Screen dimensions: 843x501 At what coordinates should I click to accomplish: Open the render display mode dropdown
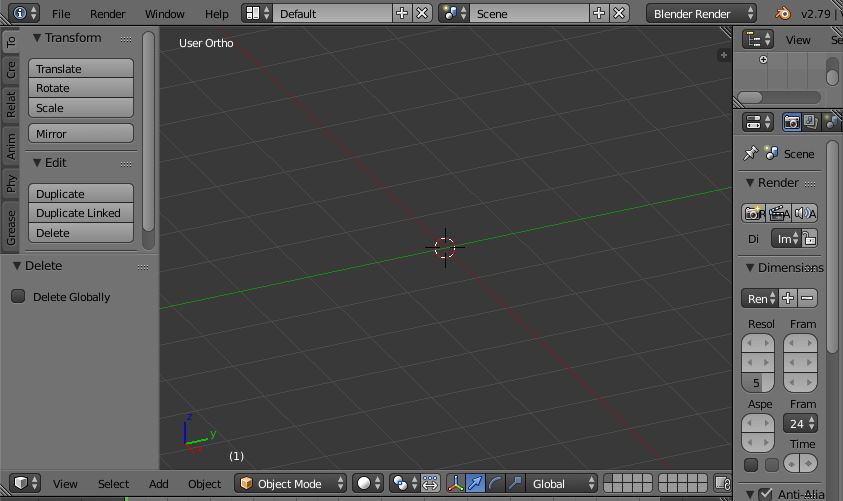[786, 239]
